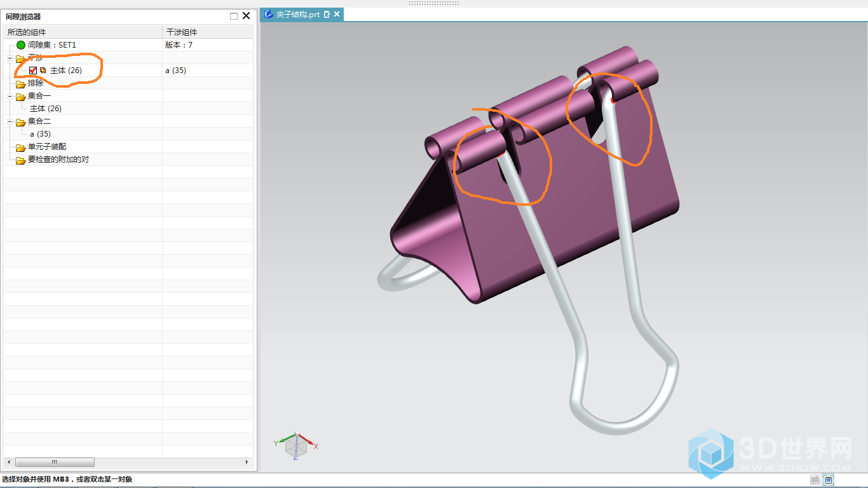The width and height of the screenshot is (868, 488).
Task: Click the right arrow of the horizontal scrollbar
Action: 248,463
